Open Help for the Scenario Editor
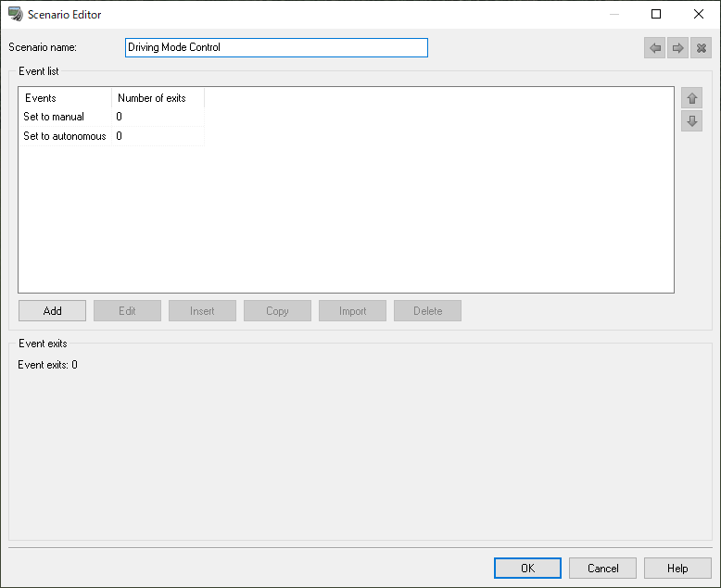This screenshot has width=721, height=588. (677, 569)
